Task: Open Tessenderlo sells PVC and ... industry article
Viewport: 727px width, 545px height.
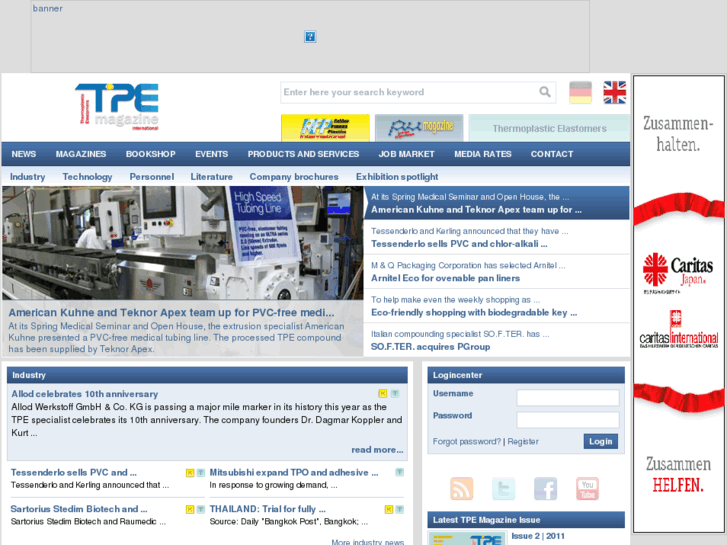Action: (x=74, y=472)
